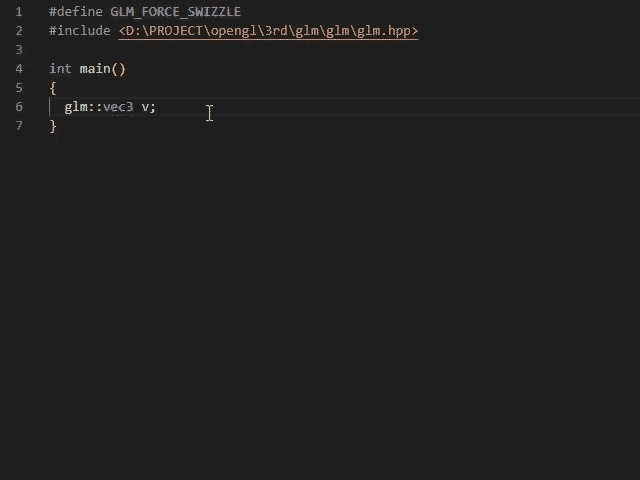Click the opening curly brace
Image resolution: width=640 pixels, height=480 pixels.
(53, 88)
